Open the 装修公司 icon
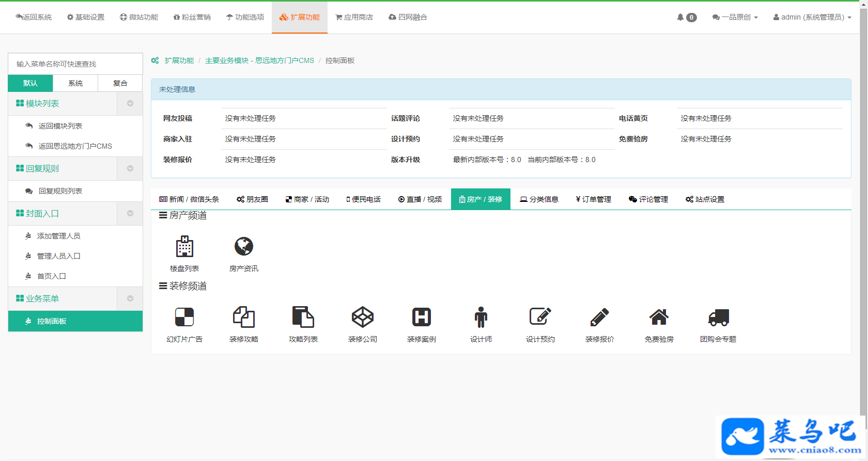 tap(363, 317)
